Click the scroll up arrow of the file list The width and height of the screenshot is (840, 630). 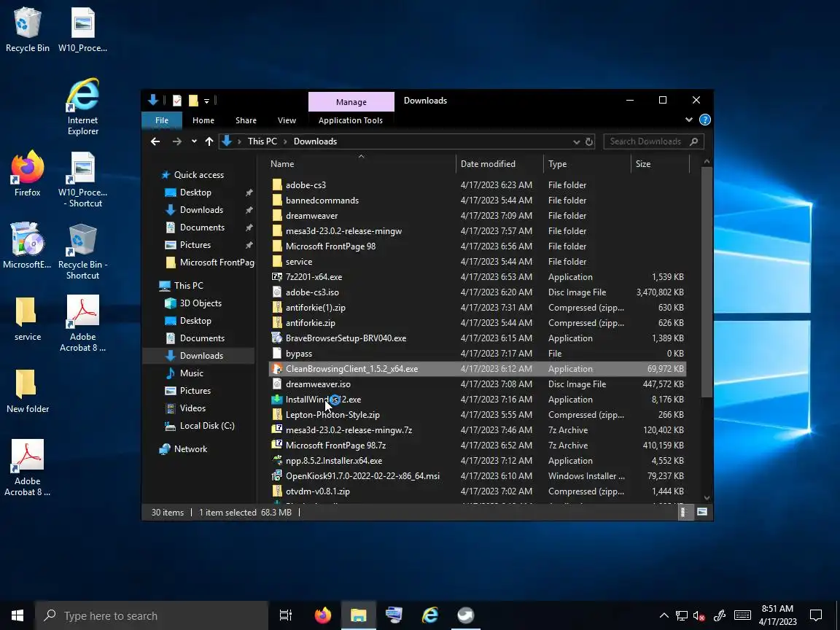(707, 161)
